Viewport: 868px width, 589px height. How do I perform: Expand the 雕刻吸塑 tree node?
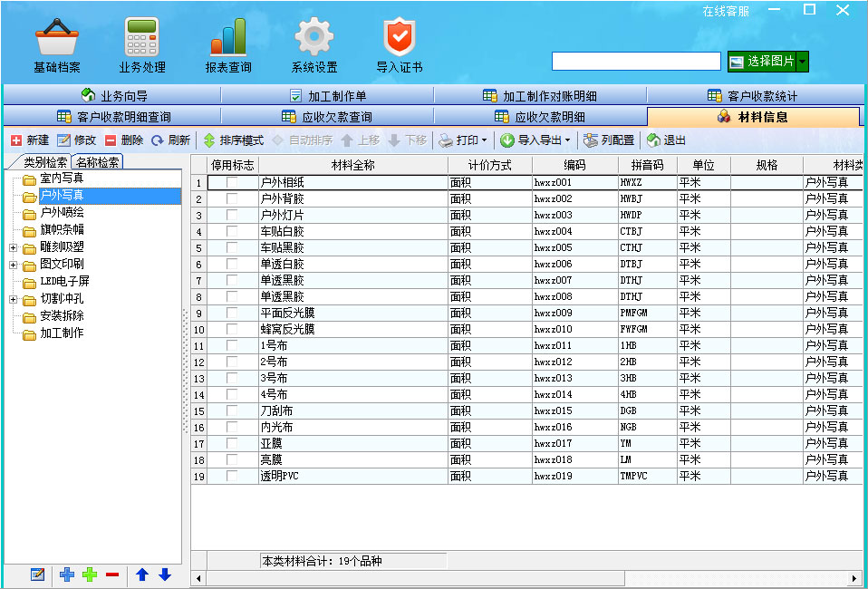point(14,247)
